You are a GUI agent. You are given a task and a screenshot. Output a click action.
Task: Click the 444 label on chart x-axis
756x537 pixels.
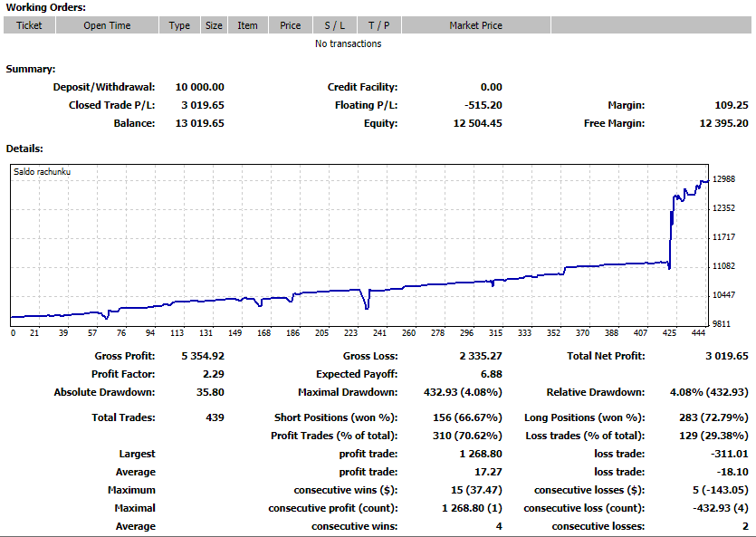tap(698, 332)
